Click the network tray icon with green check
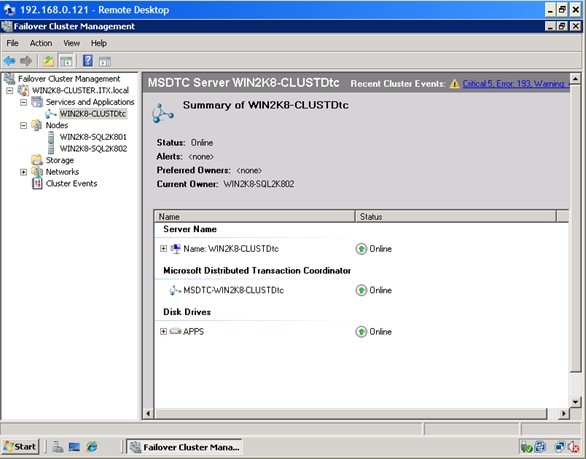This screenshot has width=586, height=459. pyautogui.click(x=527, y=447)
